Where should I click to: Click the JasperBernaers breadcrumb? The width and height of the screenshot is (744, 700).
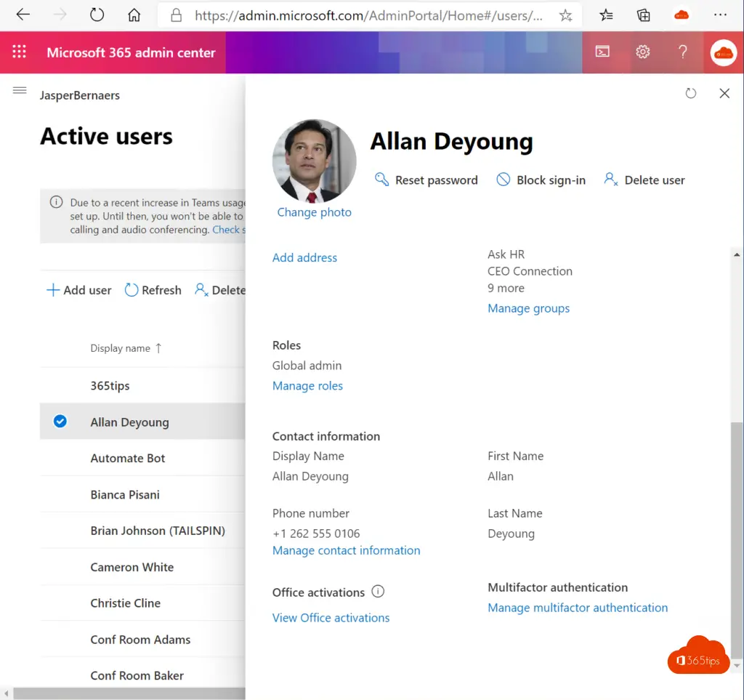pos(80,95)
